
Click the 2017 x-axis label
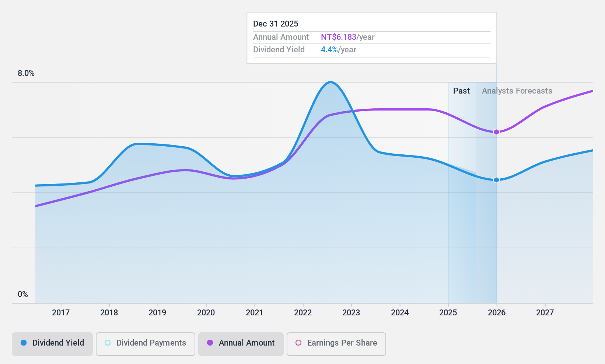click(x=61, y=313)
